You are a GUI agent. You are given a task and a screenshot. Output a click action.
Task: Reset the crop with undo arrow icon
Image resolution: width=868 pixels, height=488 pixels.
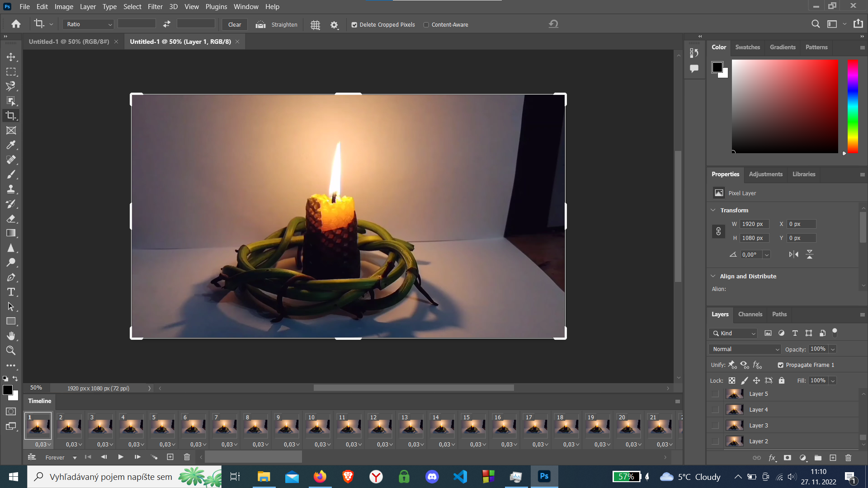coord(553,24)
